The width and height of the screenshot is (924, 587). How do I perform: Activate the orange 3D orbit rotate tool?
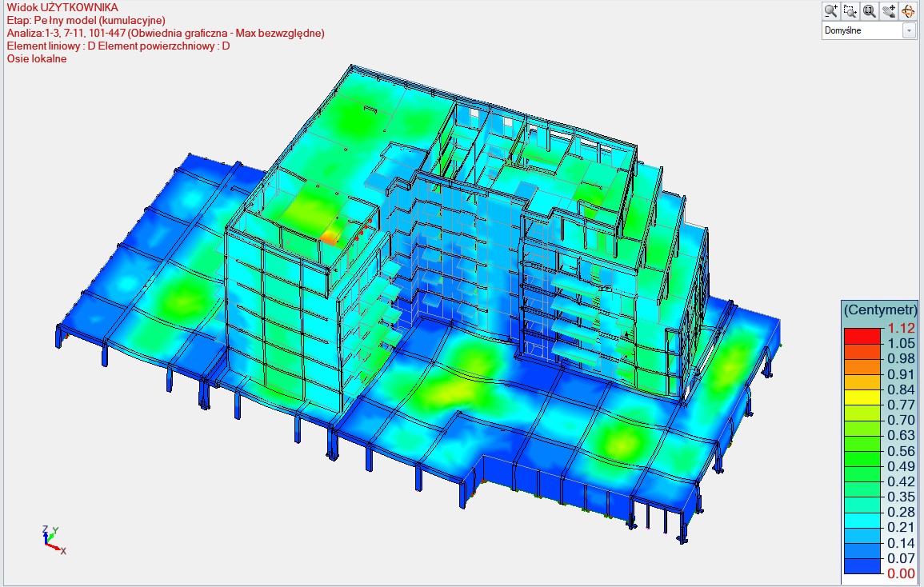pos(908,10)
